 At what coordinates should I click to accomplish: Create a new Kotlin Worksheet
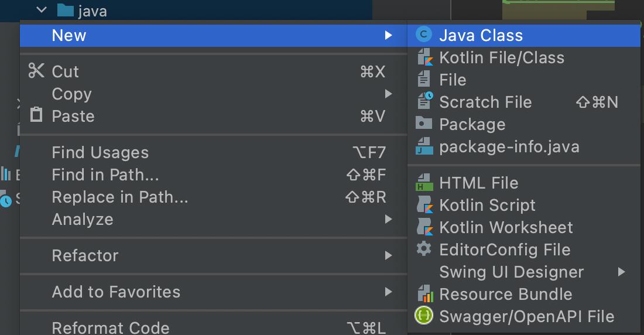pos(523,227)
